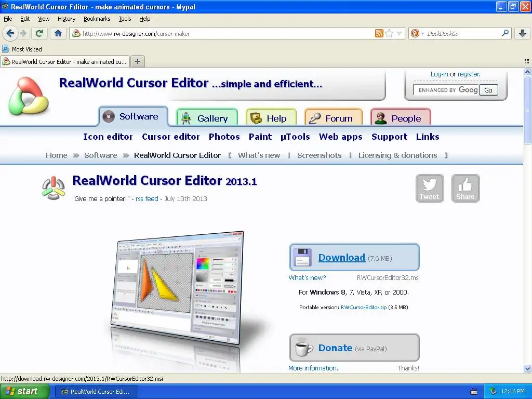Switch to the Software site tab
The height and width of the screenshot is (399, 532).
[134, 116]
